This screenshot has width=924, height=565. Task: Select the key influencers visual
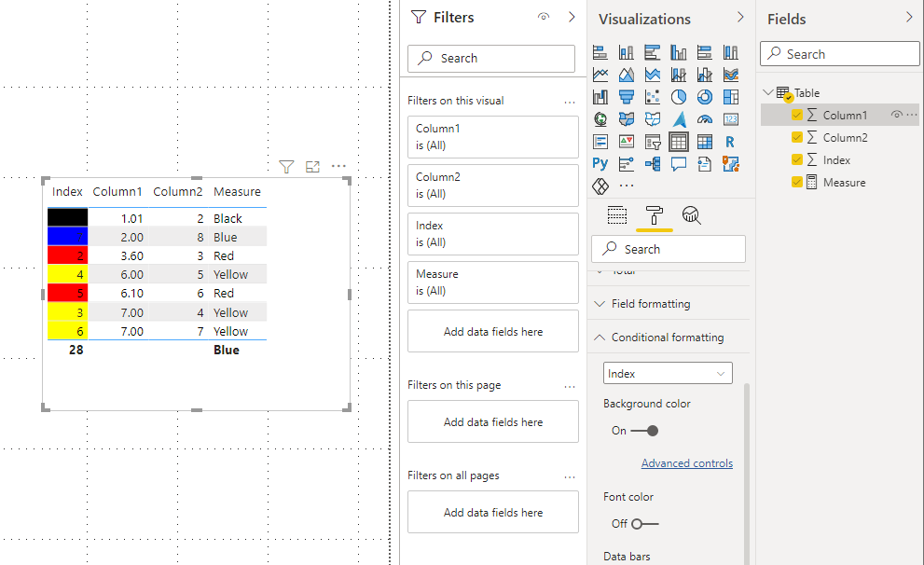tap(626, 164)
